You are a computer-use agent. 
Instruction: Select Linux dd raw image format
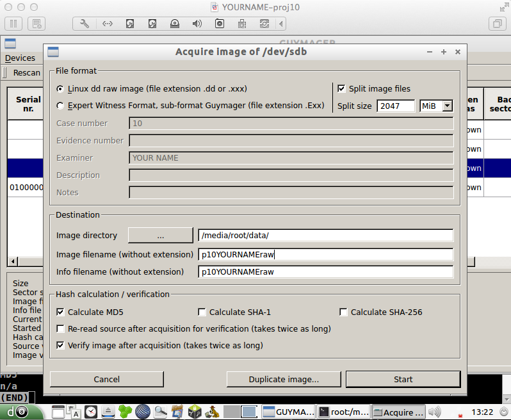(60, 88)
